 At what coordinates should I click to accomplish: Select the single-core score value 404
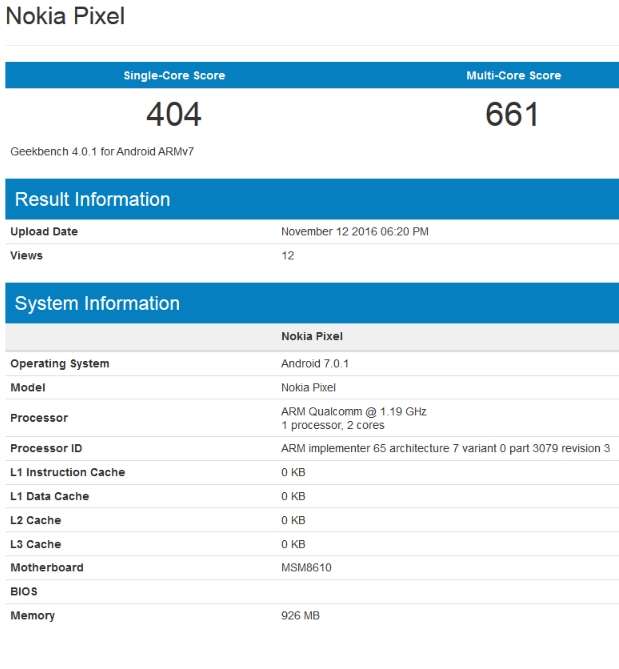[x=174, y=114]
